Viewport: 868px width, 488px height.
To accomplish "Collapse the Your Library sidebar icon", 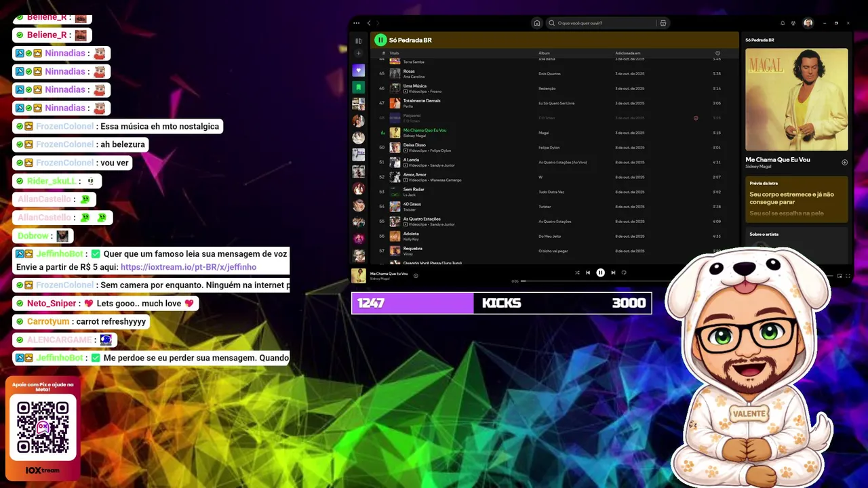I will point(359,41).
